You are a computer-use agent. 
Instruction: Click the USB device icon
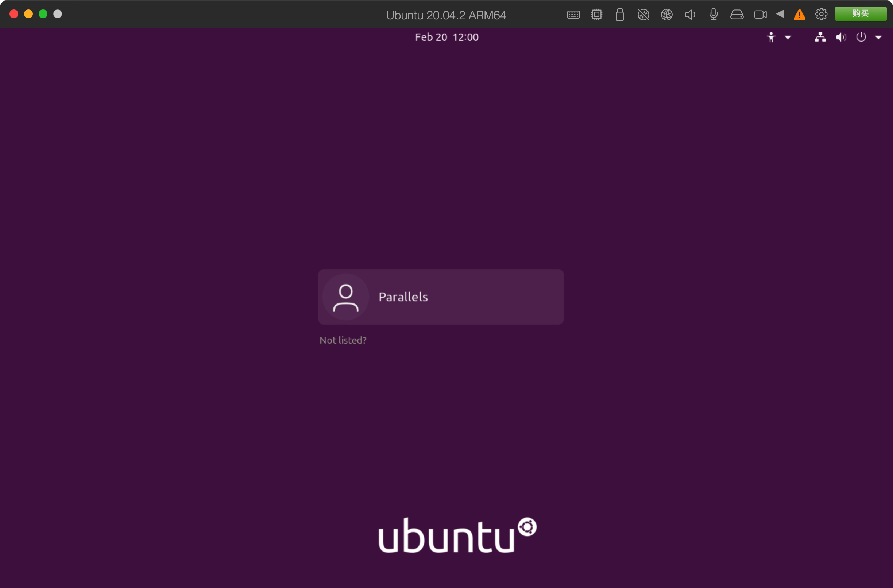tap(619, 15)
